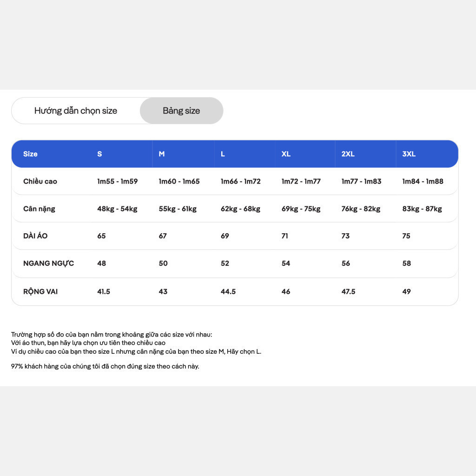Click the DÀI ÁO row label
The width and height of the screenshot is (476, 476).
pos(35,236)
